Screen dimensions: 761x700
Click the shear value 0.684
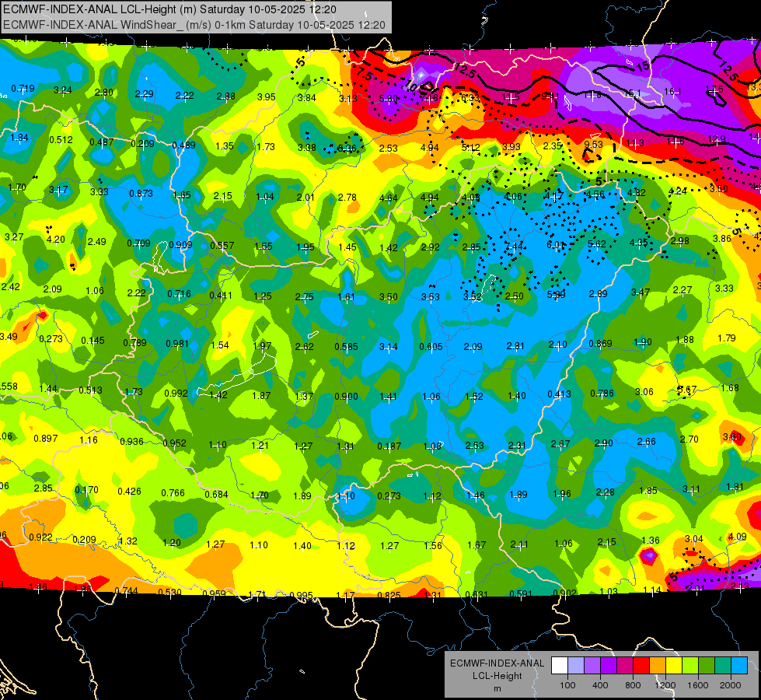click(x=216, y=494)
